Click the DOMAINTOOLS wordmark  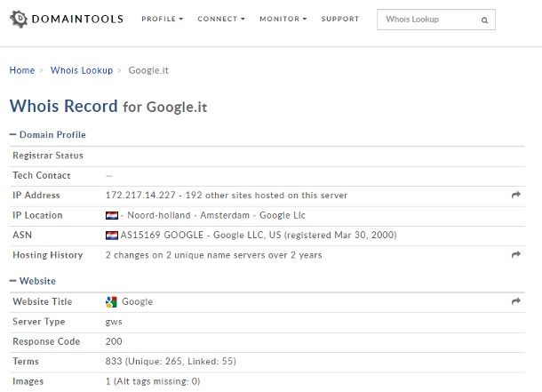click(x=77, y=19)
